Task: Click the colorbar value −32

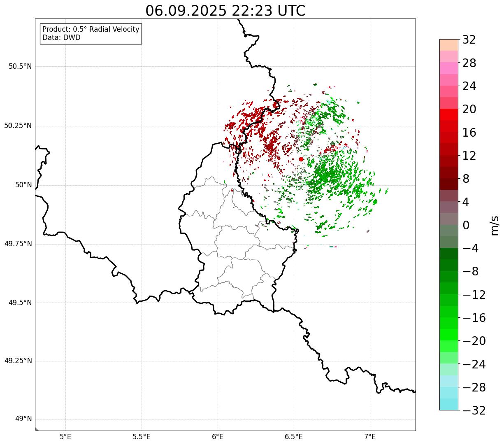Action: coord(474,410)
